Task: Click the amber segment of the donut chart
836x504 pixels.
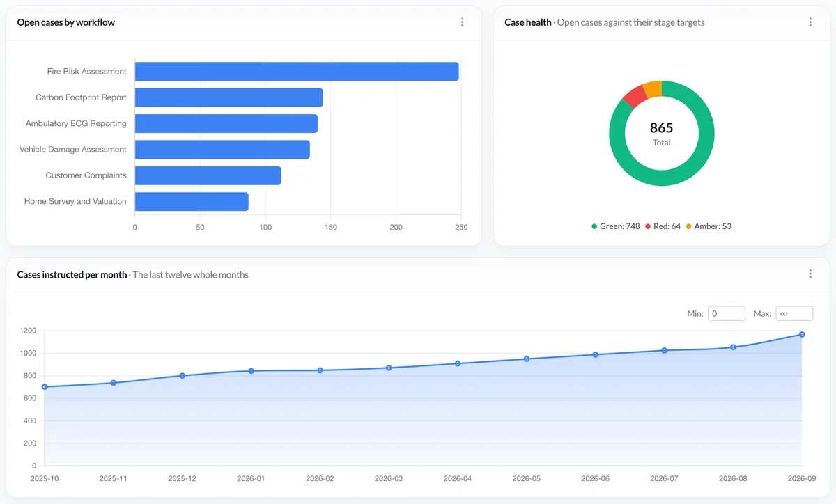Action: point(653,89)
